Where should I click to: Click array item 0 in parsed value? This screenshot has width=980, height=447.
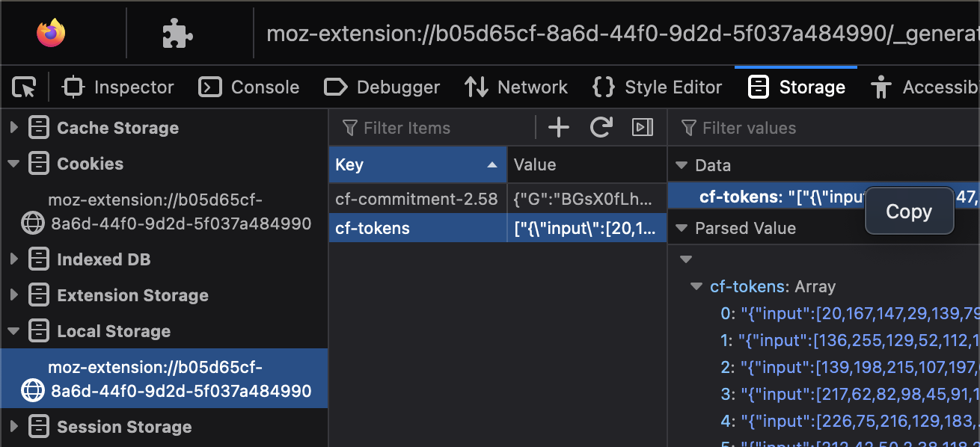coord(850,313)
